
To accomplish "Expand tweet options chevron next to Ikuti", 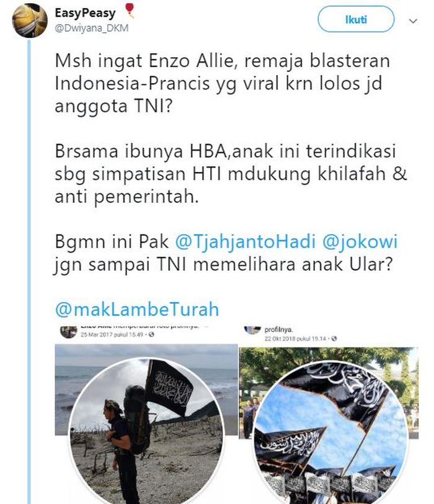I will coord(413,21).
